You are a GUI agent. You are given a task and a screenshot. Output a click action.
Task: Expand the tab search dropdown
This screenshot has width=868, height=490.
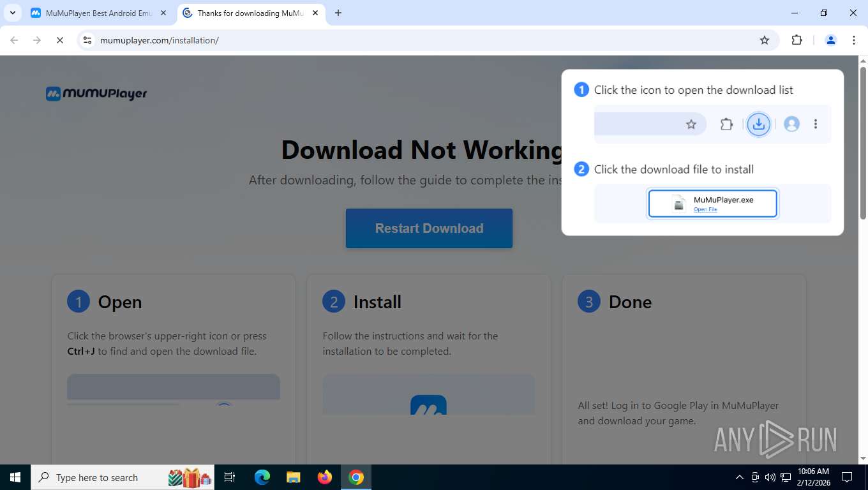pos(12,13)
